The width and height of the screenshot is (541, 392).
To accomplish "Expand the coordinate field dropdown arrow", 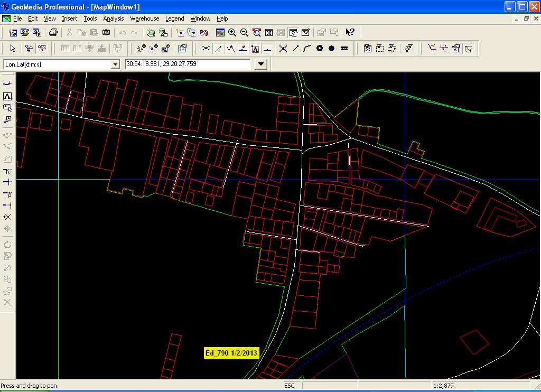I will (x=261, y=64).
